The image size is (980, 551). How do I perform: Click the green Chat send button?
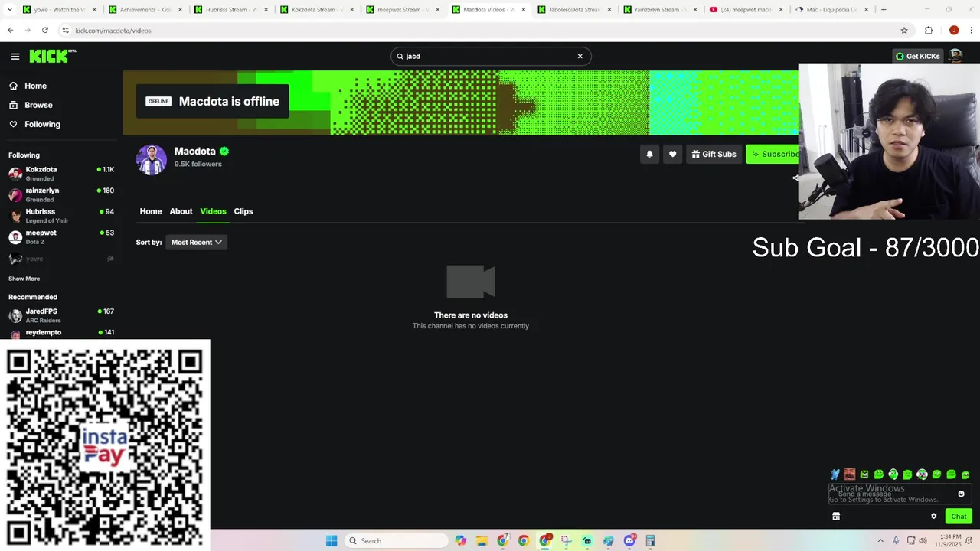pos(959,517)
